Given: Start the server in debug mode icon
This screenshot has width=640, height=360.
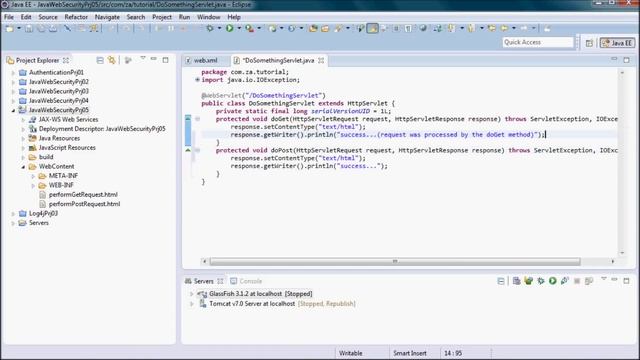Looking at the screenshot, I should [x=541, y=281].
